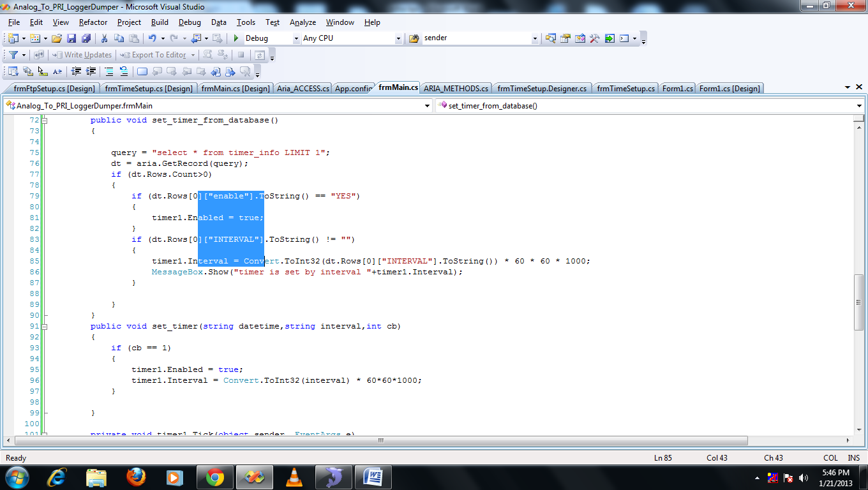The image size is (868, 490).
Task: Click the active files dropdown arrow
Action: tap(848, 87)
